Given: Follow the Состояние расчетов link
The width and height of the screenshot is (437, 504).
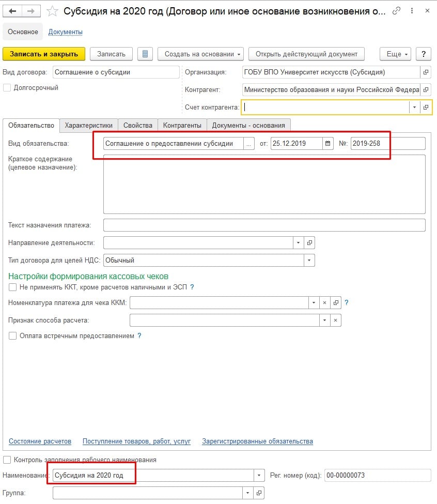Looking at the screenshot, I should click(x=40, y=441).
